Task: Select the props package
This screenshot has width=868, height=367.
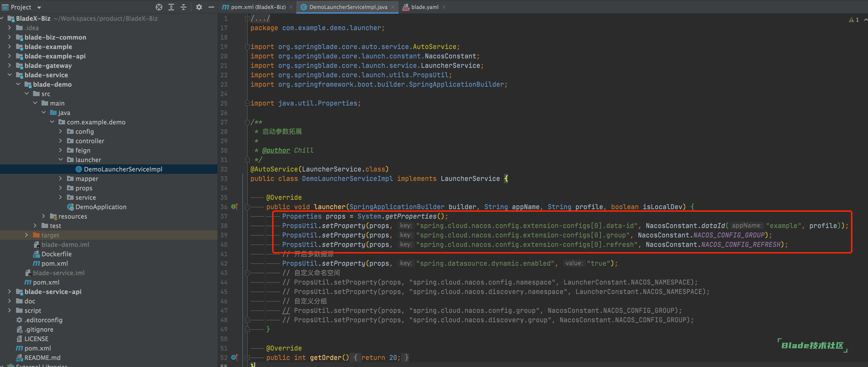Action: click(x=83, y=188)
